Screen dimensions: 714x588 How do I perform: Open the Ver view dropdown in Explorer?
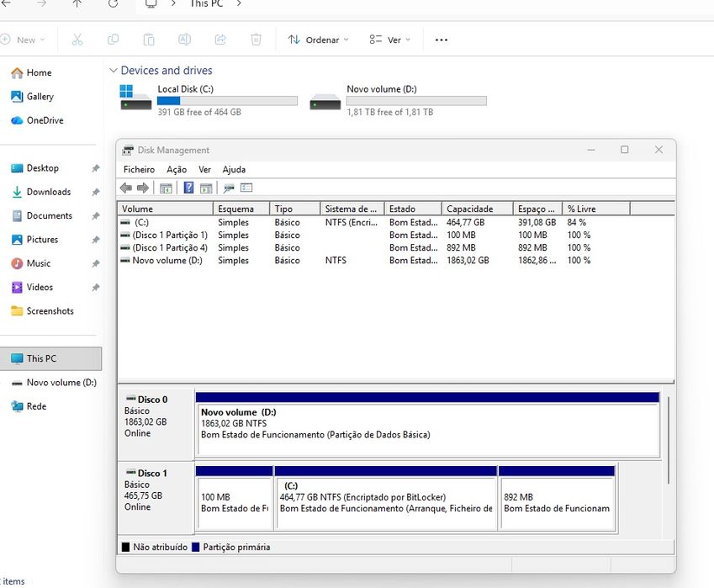pyautogui.click(x=389, y=40)
